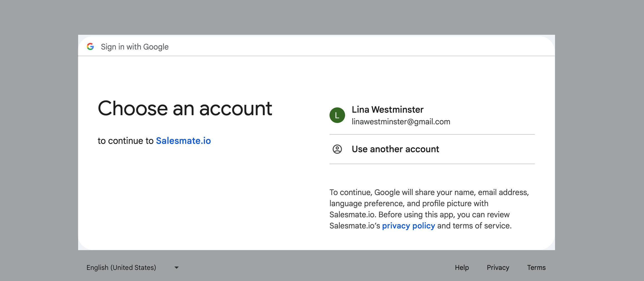Click the Use another account person icon

(337, 149)
